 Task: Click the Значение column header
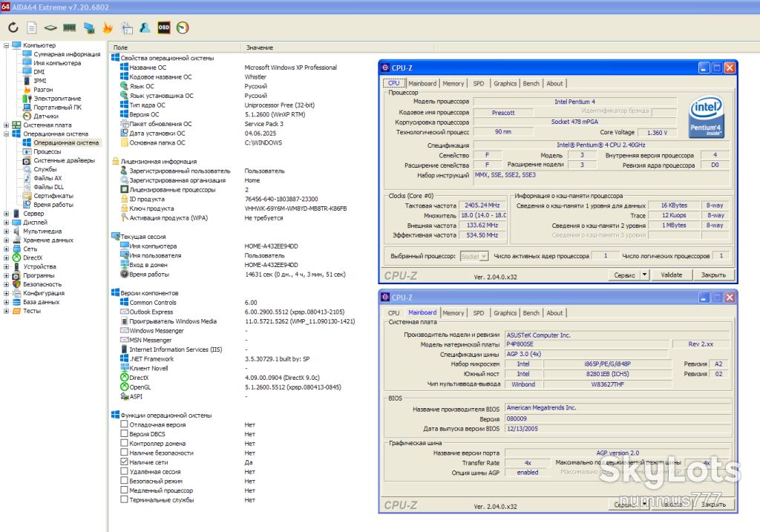(338, 47)
